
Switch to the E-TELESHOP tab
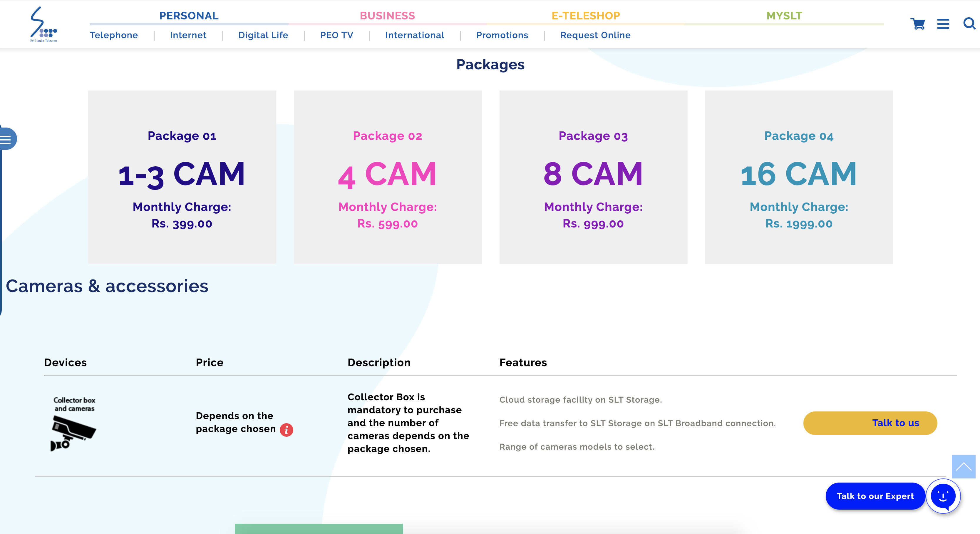(x=586, y=16)
